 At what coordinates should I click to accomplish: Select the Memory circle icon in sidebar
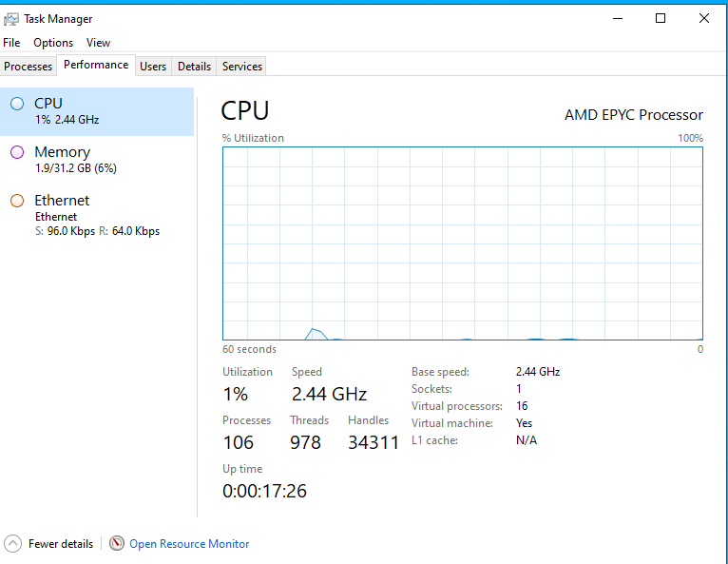17,152
